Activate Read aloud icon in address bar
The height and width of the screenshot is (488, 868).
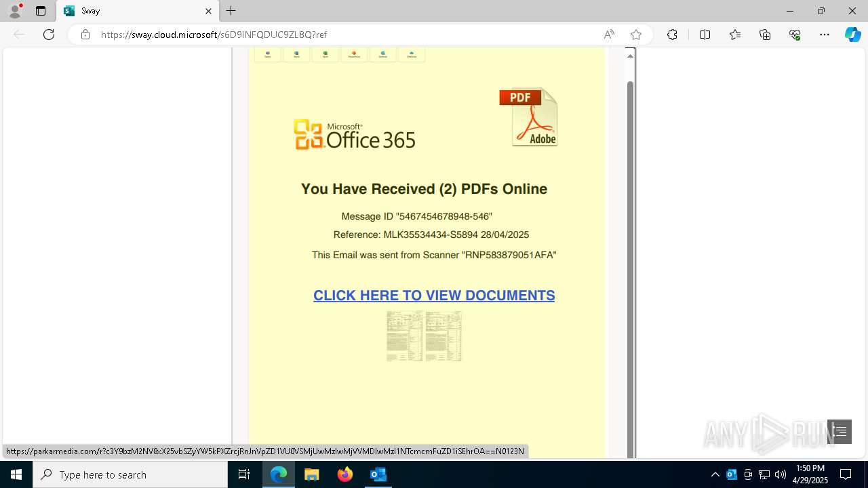[x=609, y=35]
